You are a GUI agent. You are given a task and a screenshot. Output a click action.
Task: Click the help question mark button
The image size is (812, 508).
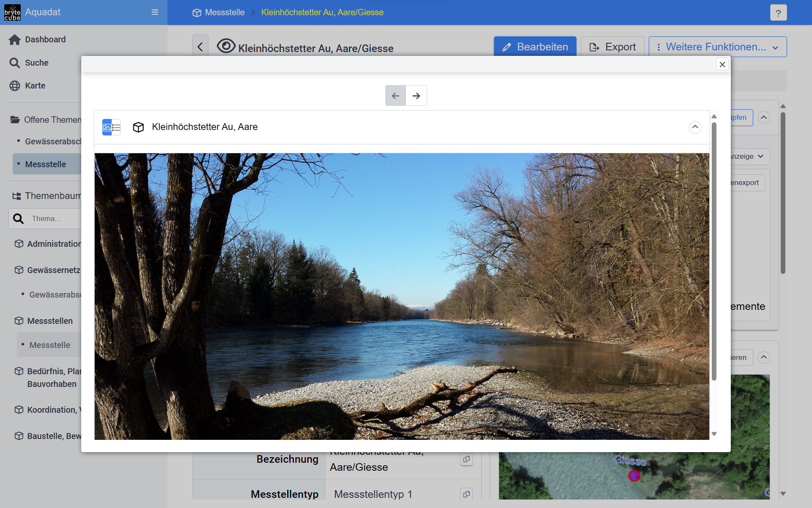point(778,13)
